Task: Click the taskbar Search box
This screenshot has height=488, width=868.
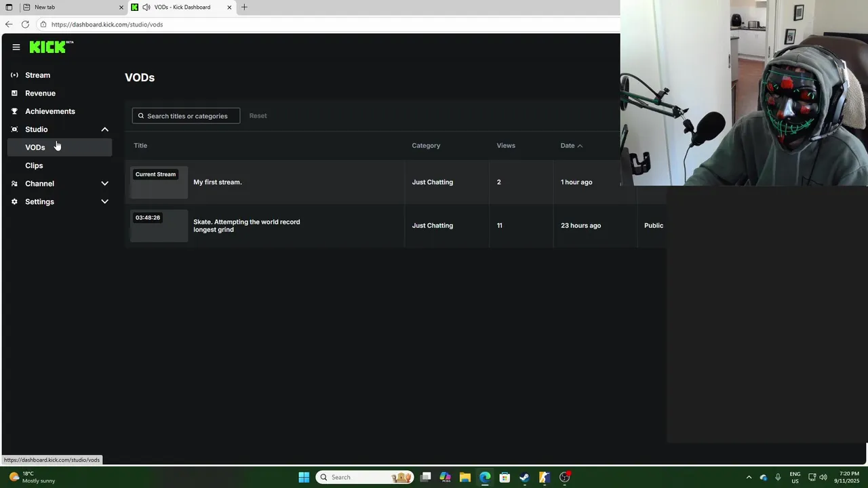Action: pos(365,477)
